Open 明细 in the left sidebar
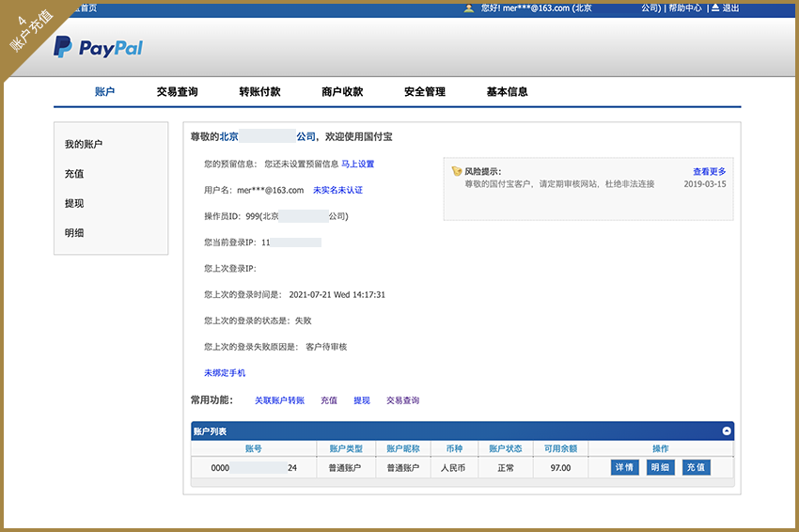This screenshot has height=532, width=799. click(x=74, y=233)
